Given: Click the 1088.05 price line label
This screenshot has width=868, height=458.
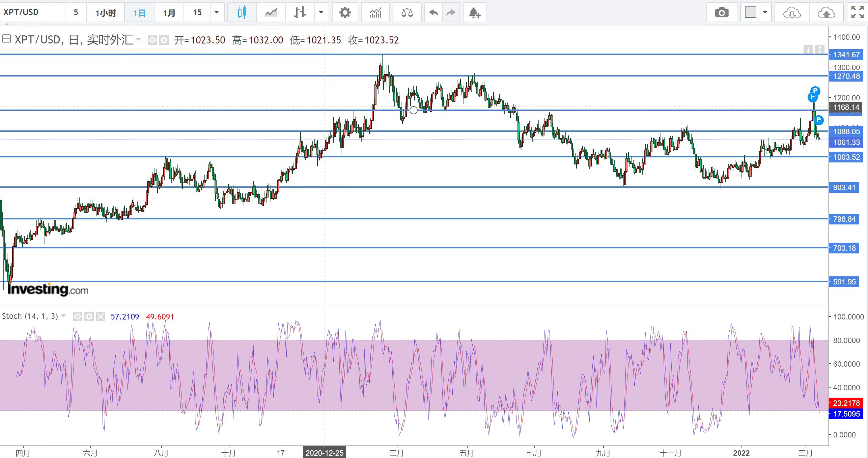Looking at the screenshot, I should 846,131.
